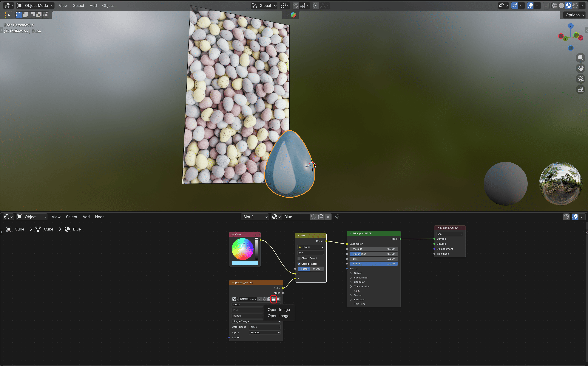Expand the colored cube tool panel

(291, 15)
